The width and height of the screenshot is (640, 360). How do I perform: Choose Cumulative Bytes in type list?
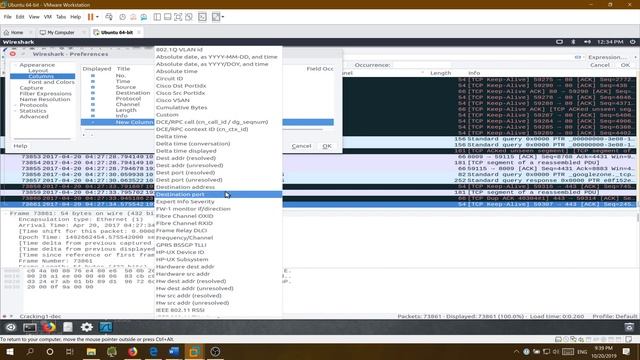pos(218,107)
